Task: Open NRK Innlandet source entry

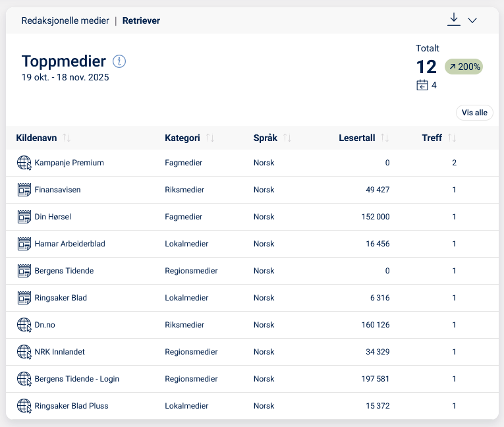Action: tap(59, 352)
